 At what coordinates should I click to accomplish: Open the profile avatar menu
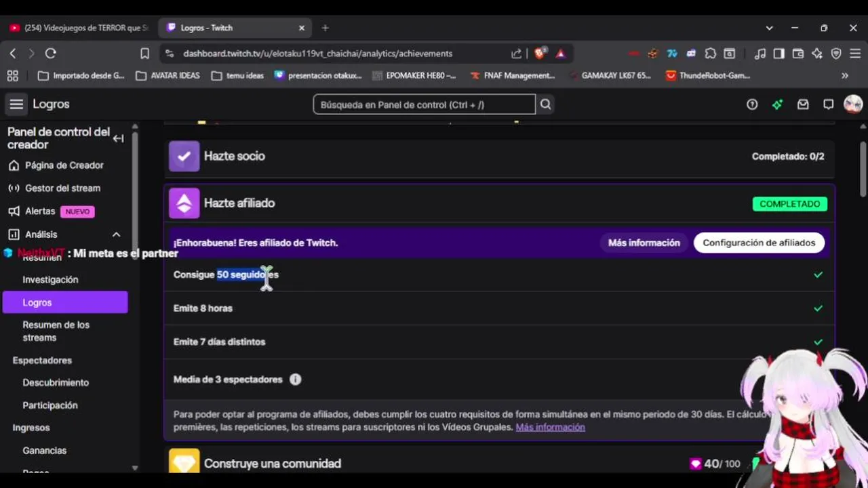[x=852, y=104]
